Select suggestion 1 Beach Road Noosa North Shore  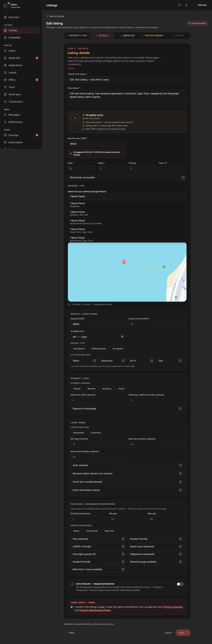point(127,222)
